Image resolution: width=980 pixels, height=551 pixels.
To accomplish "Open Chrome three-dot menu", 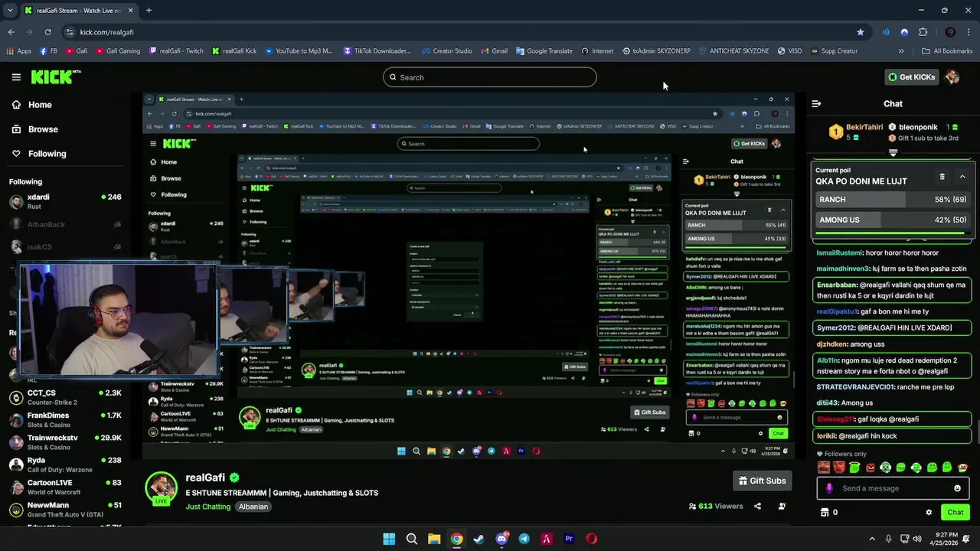I will pos(969,32).
